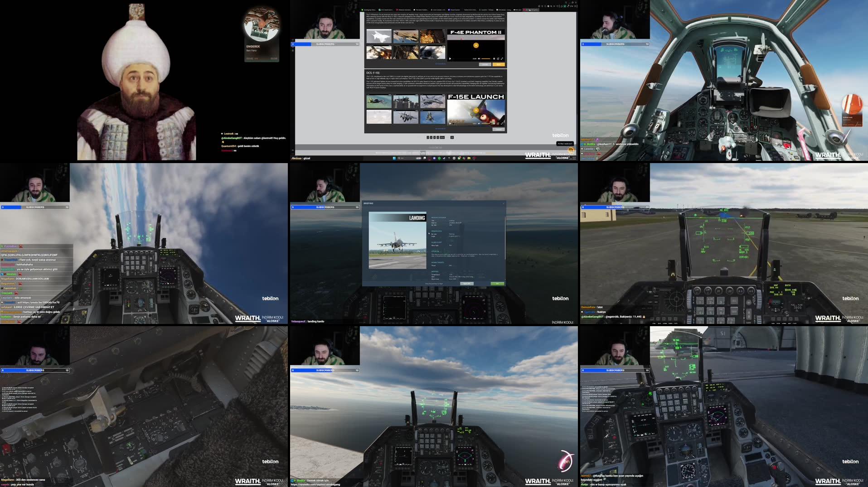Viewport: 868px width, 487px height.
Task: Click Open PDF in the LANDING briefing
Action: click(467, 284)
